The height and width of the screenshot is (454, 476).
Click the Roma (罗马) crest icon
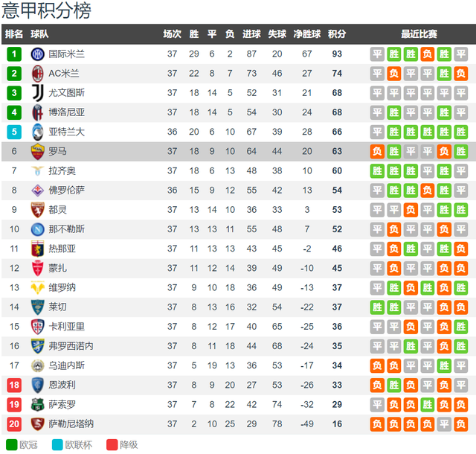click(38, 151)
